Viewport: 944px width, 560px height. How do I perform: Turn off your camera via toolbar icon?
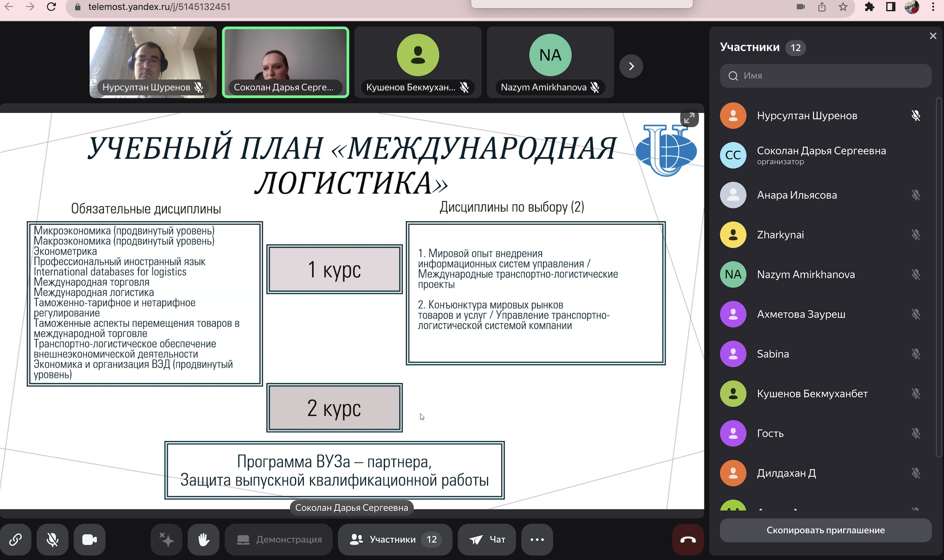89,540
